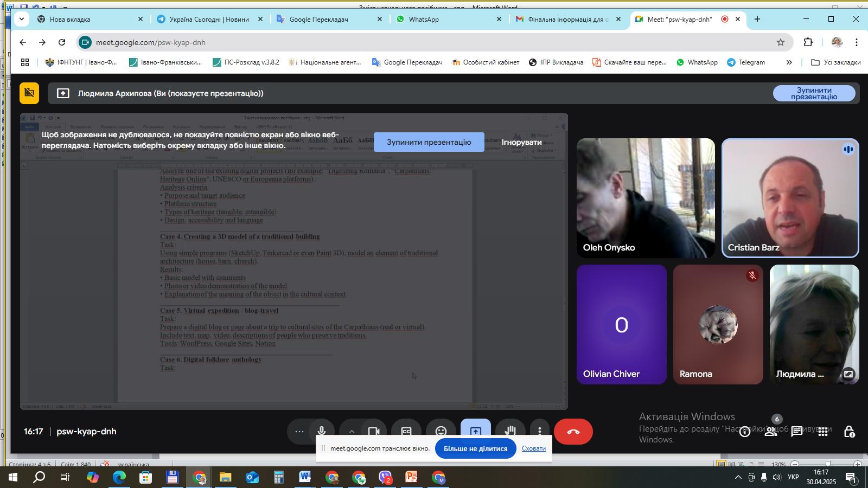
Task: Toggle camera in Meet controls
Action: 374,431
